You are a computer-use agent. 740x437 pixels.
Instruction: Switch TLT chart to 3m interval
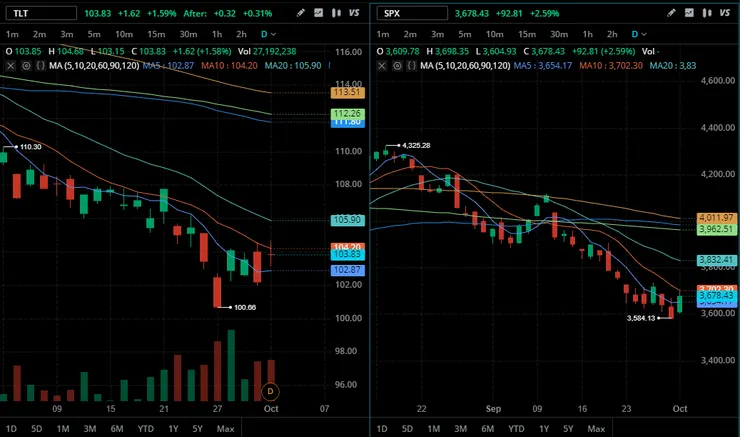tap(67, 34)
